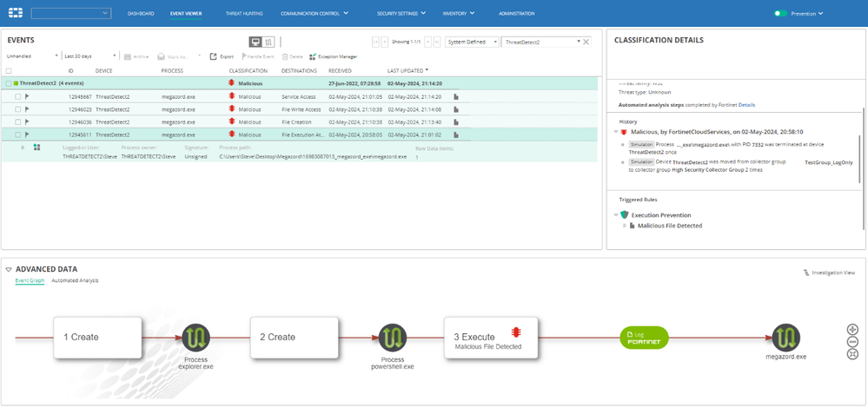Flag event 12946023

click(26, 109)
